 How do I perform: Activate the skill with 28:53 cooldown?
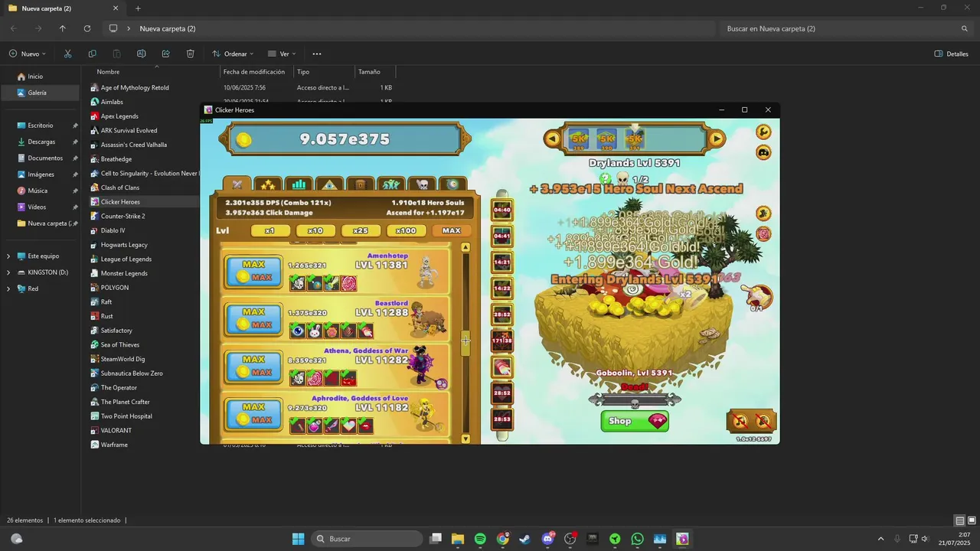click(x=502, y=419)
